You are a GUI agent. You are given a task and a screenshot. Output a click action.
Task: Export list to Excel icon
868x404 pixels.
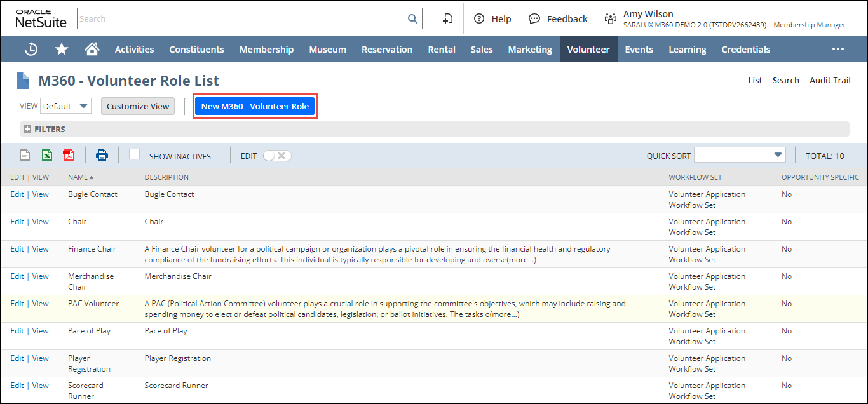point(47,155)
